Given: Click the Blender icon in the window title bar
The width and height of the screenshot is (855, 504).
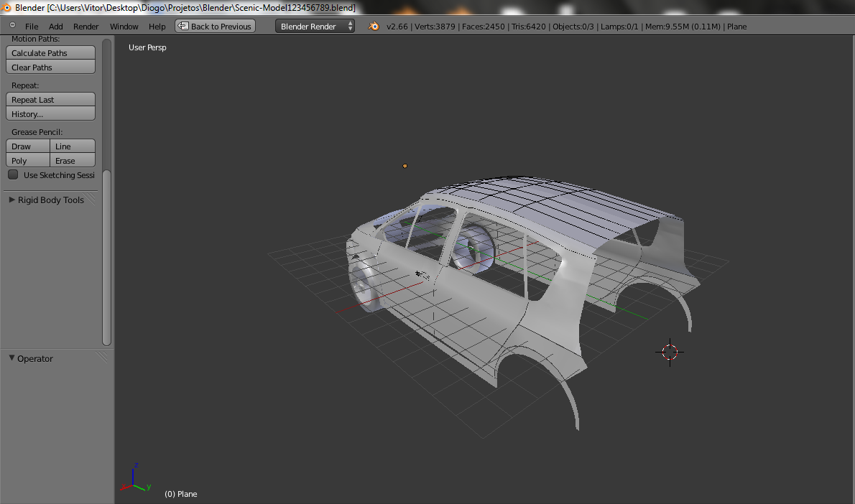Looking at the screenshot, I should 7,7.
